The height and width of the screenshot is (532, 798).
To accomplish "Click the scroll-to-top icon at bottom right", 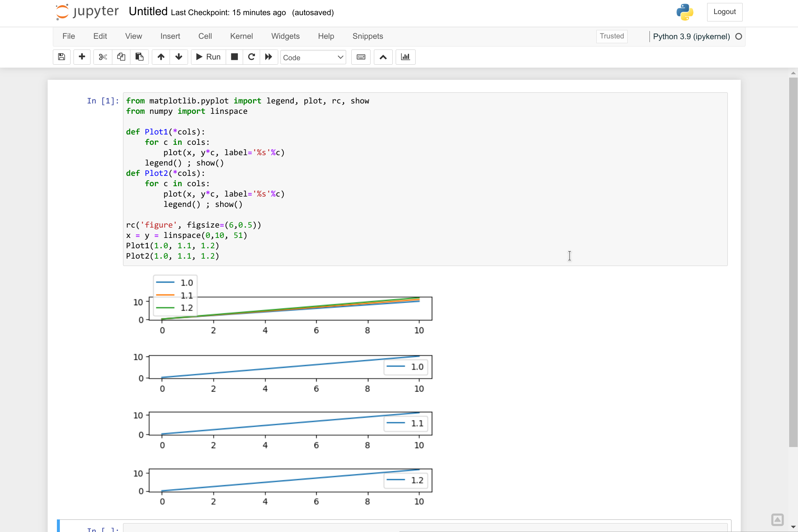I will tap(777, 520).
